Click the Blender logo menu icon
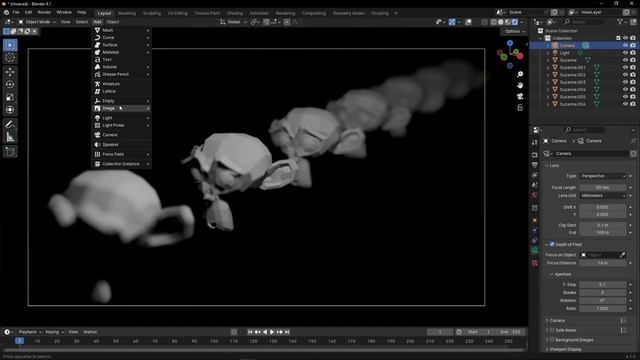The height and width of the screenshot is (360, 640). (6, 13)
